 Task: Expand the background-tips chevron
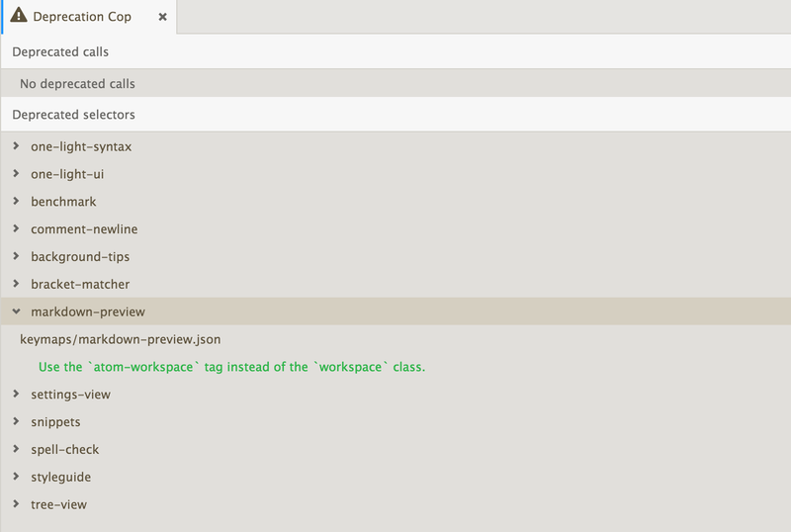pos(16,256)
